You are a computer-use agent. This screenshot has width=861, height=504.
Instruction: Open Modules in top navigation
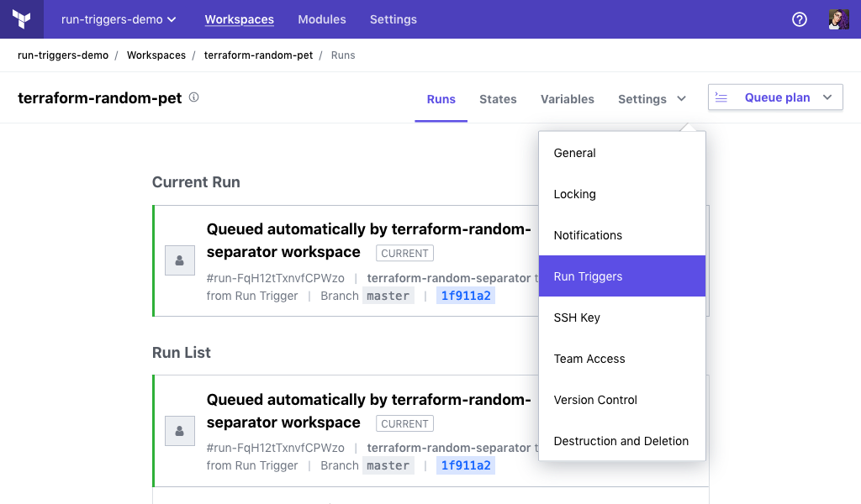pos(322,19)
